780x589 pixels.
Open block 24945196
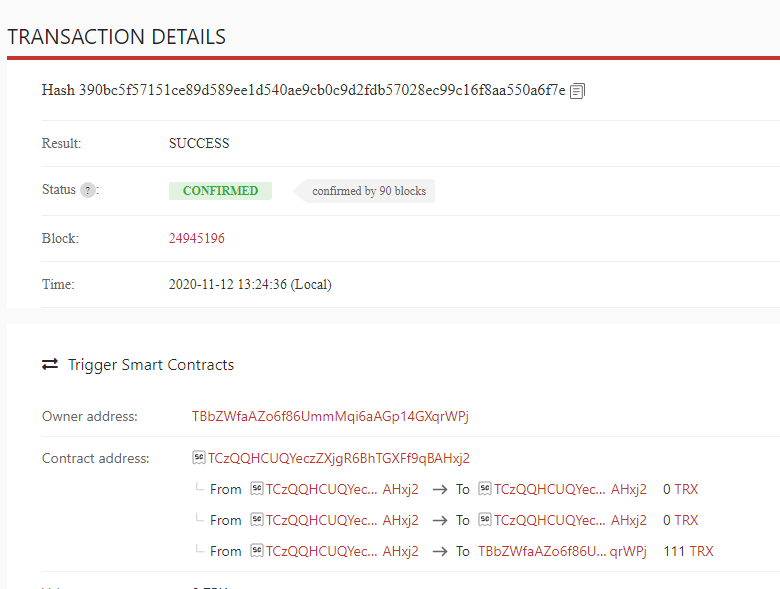[x=196, y=239]
